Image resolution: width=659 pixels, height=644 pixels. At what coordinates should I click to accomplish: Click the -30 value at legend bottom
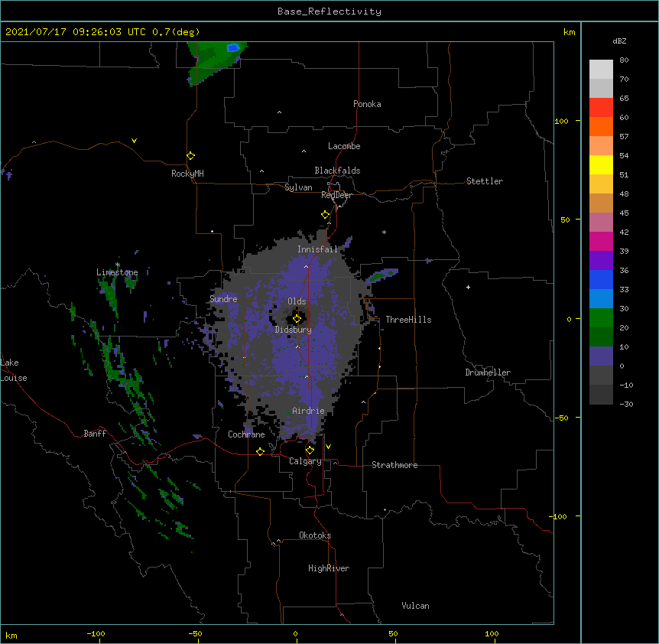tap(626, 404)
